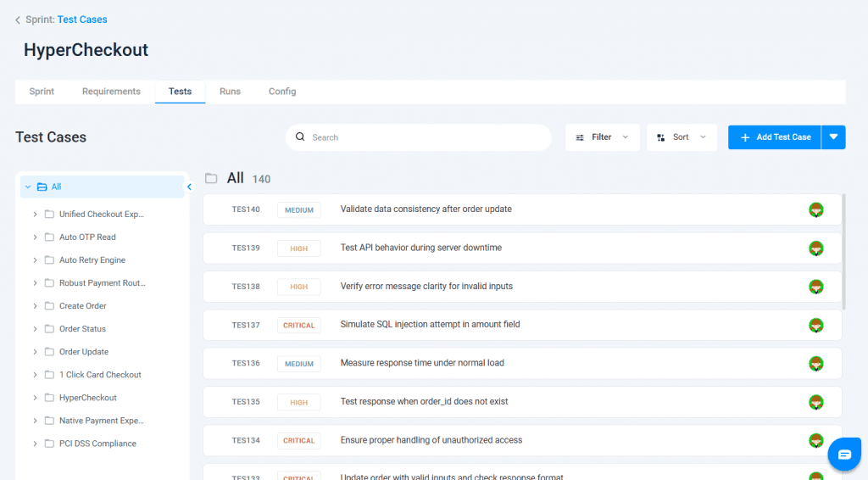Open the chat support bubble icon
Viewport: 868px width, 480px height.
pos(844,455)
